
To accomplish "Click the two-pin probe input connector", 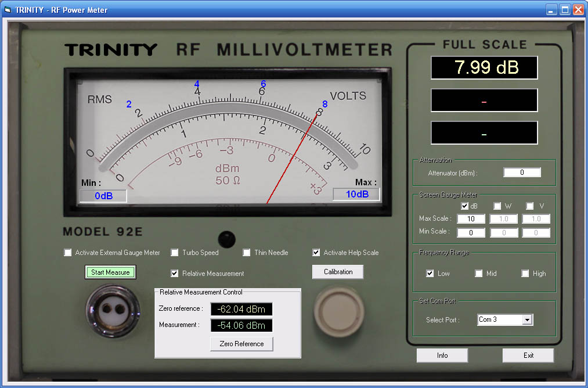I will pyautogui.click(x=113, y=311).
